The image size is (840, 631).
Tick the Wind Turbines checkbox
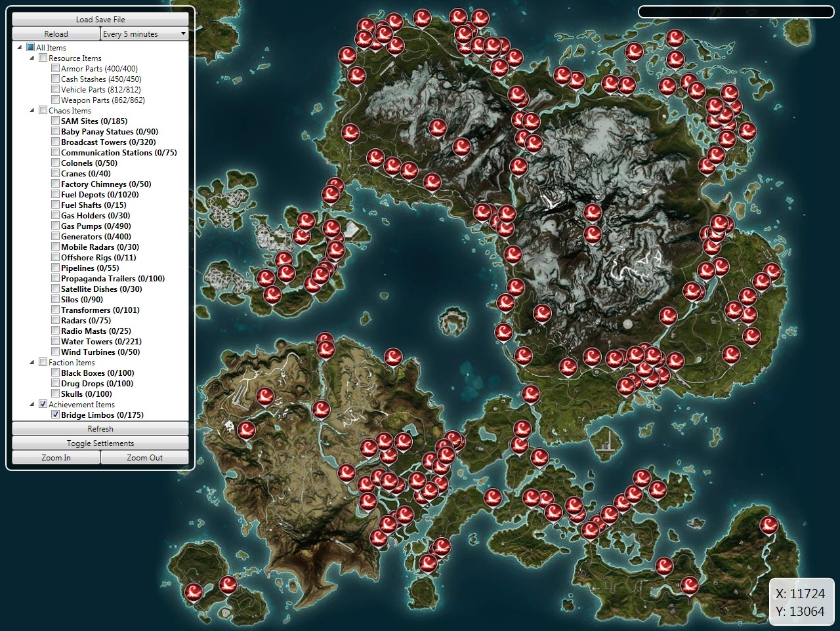(x=55, y=352)
